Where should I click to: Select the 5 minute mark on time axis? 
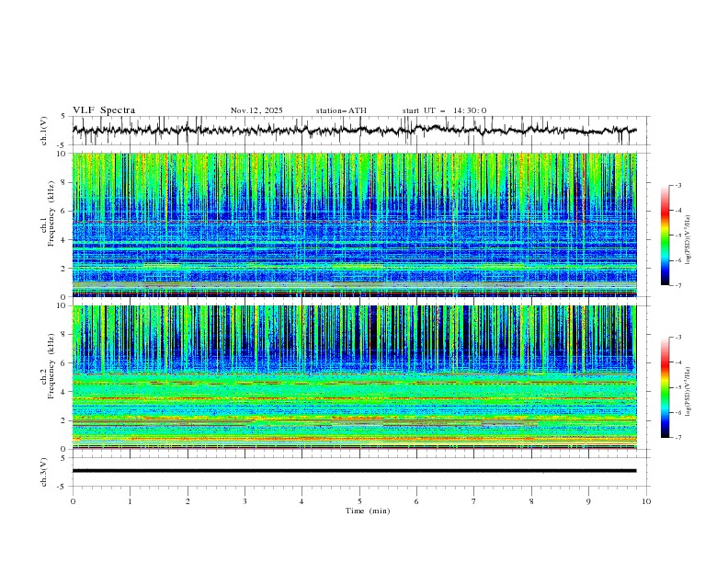pyautogui.click(x=359, y=501)
